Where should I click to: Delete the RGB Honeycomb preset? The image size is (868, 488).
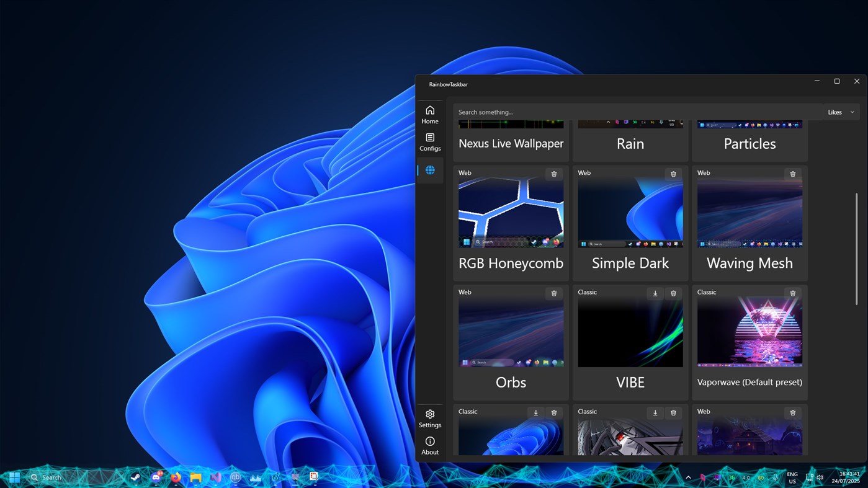coord(554,174)
